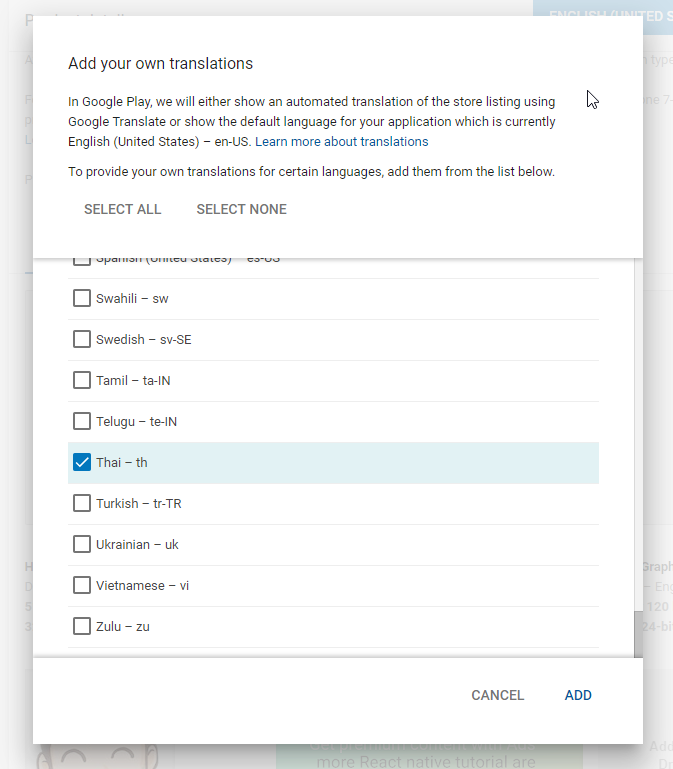Click the "Swedish – sv-SE" label text
673x769 pixels.
[x=143, y=339]
